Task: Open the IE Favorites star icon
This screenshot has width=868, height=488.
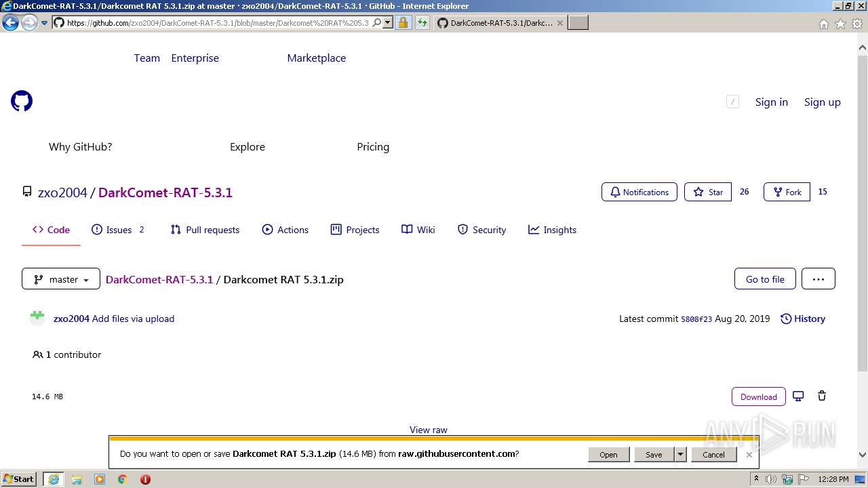Action: coord(840,24)
